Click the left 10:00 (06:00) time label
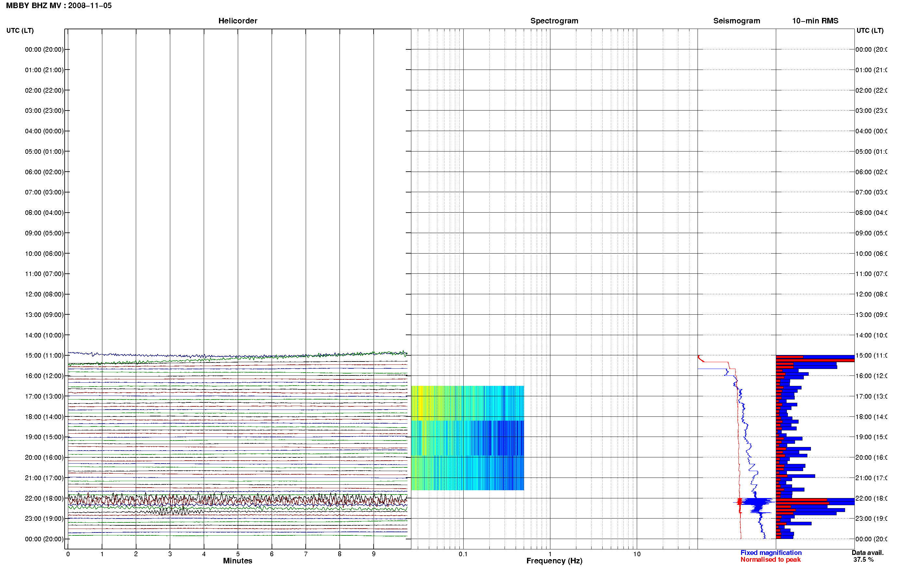The image size is (924, 578). click(44, 254)
